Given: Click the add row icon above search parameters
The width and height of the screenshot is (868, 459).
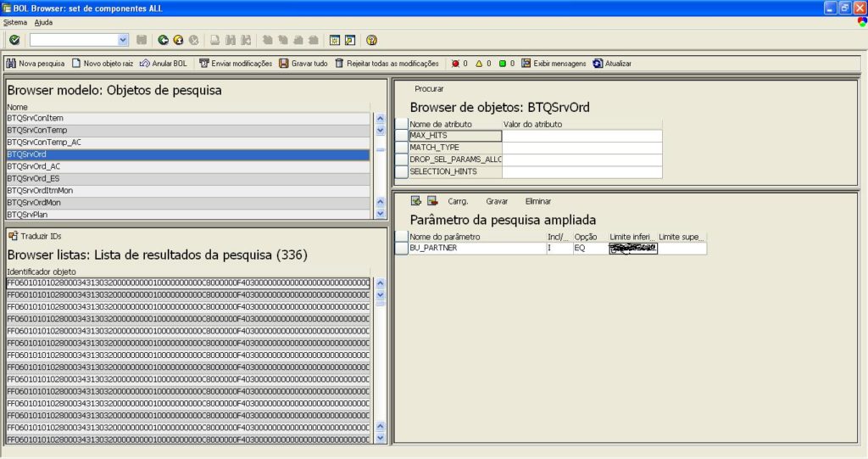Looking at the screenshot, I should 416,201.
